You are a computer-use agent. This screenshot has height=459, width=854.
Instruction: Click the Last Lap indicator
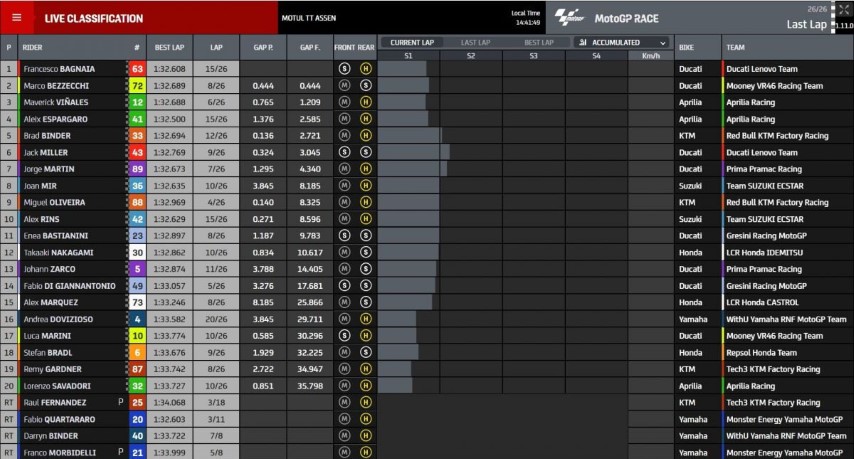click(806, 24)
